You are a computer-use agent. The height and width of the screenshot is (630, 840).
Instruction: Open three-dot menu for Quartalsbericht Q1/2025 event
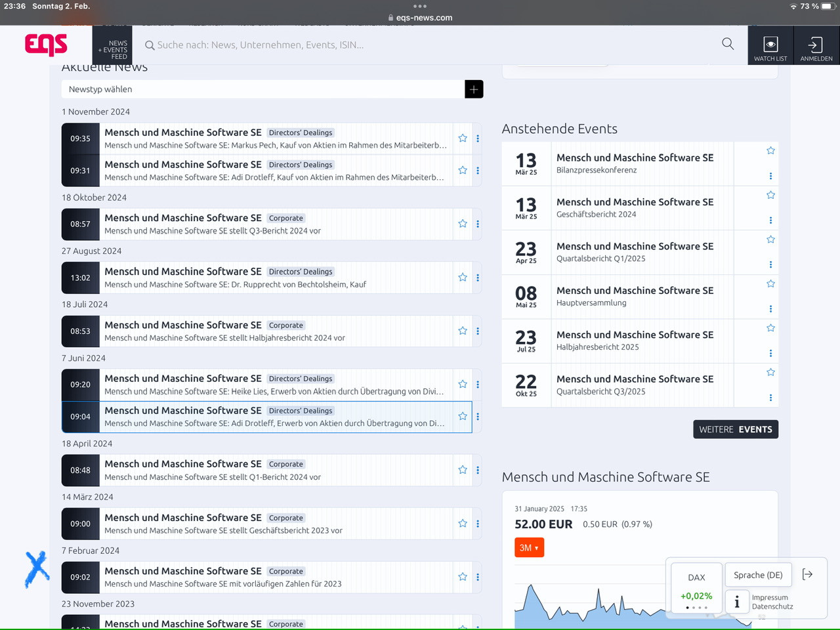click(x=770, y=264)
